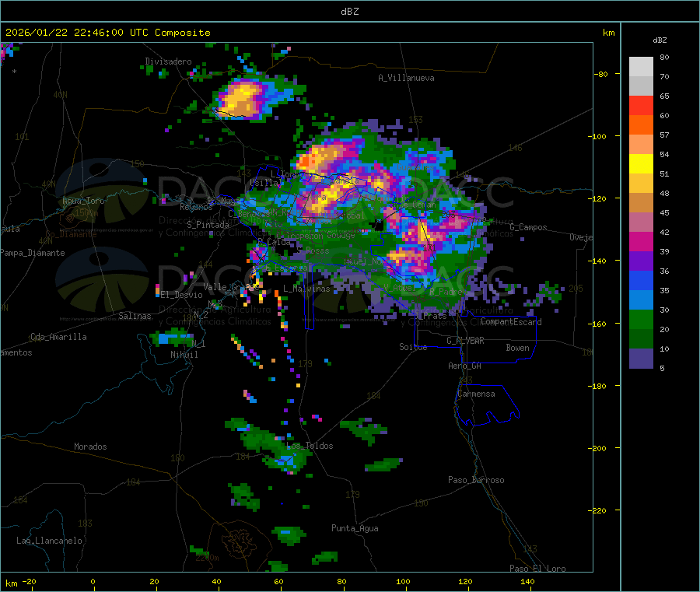This screenshot has width=700, height=592.
Task: Select the 80 dBZ white legend swatch
Action: pyautogui.click(x=641, y=67)
